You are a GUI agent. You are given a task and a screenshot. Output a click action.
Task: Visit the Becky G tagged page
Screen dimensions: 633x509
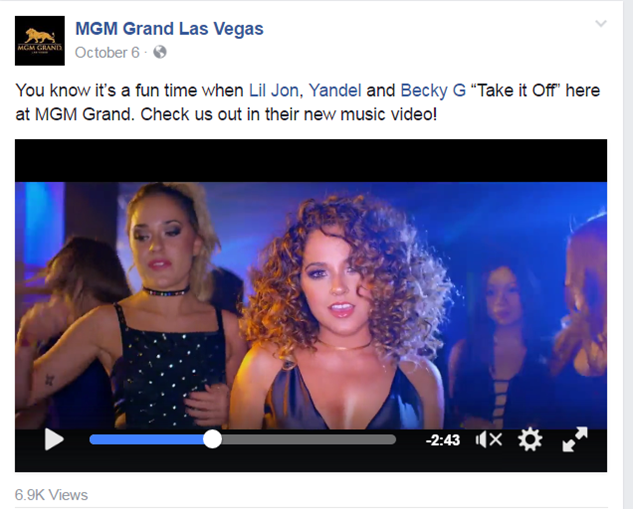433,90
